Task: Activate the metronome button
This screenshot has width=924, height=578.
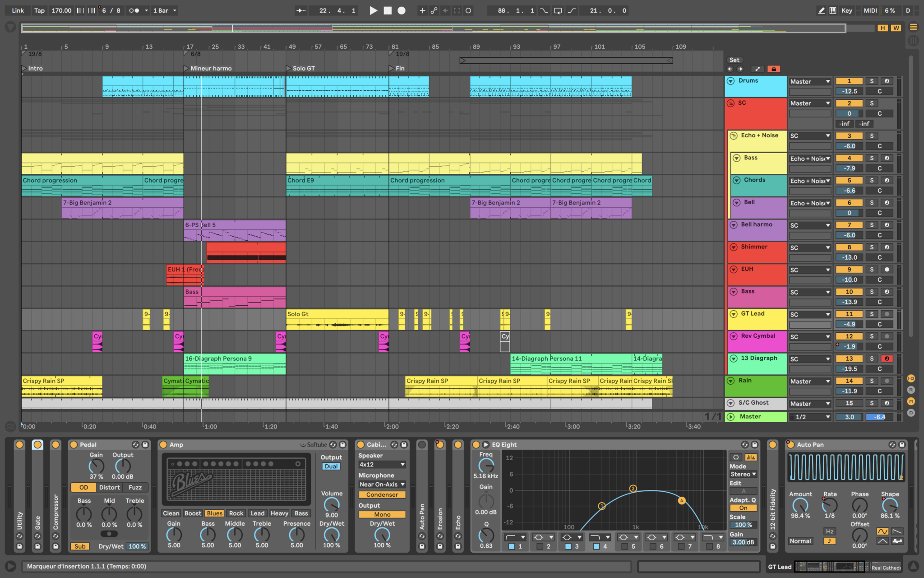Action: 134,10
